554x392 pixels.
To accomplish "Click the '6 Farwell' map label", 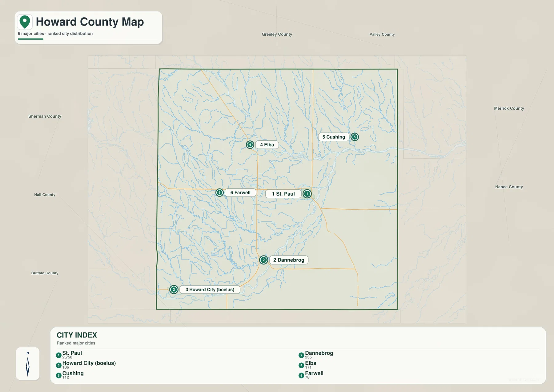I will click(240, 193).
